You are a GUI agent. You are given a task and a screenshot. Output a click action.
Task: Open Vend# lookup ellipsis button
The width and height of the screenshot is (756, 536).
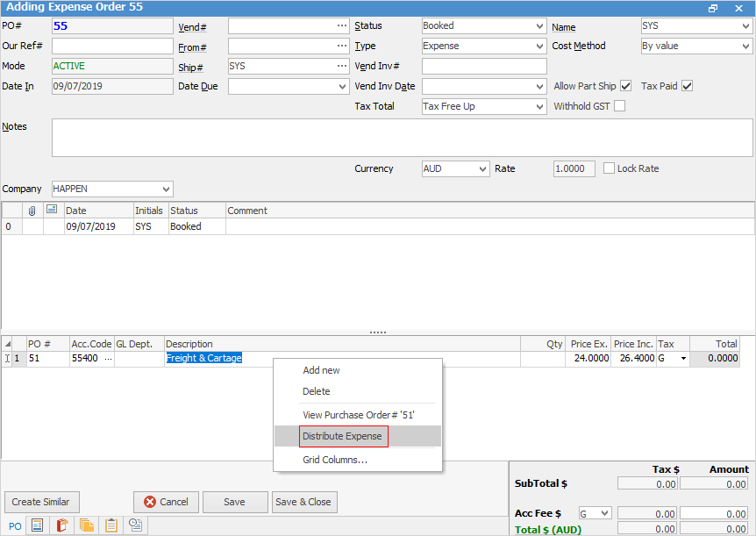[342, 25]
